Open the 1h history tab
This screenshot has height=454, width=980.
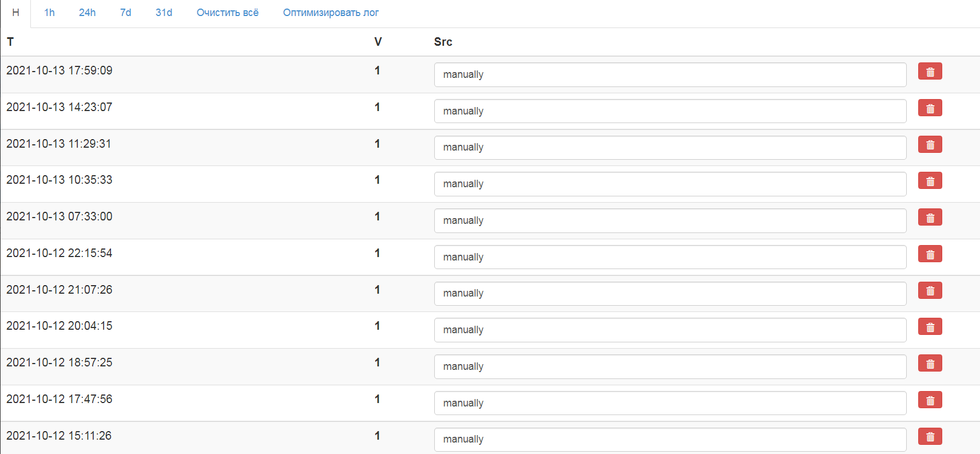click(x=50, y=13)
